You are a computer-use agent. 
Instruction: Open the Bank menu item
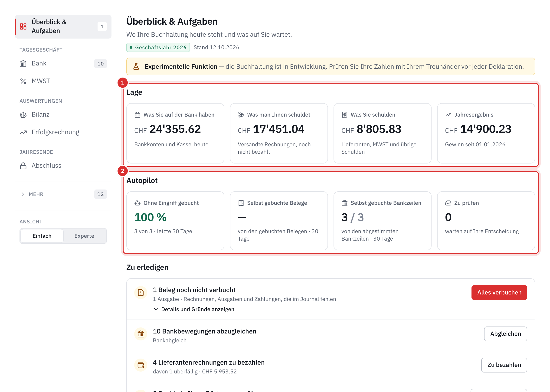(x=63, y=63)
